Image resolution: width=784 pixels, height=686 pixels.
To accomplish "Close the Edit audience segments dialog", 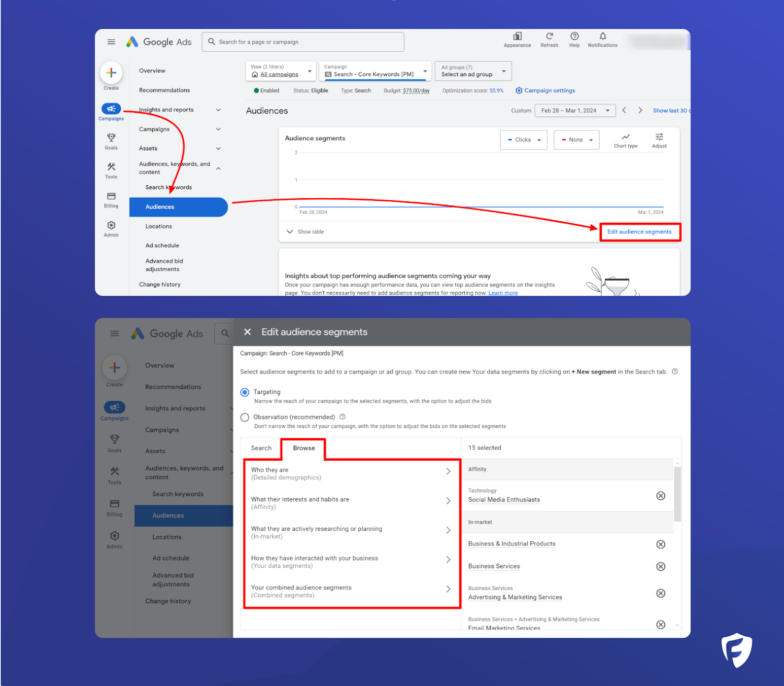I will point(248,332).
